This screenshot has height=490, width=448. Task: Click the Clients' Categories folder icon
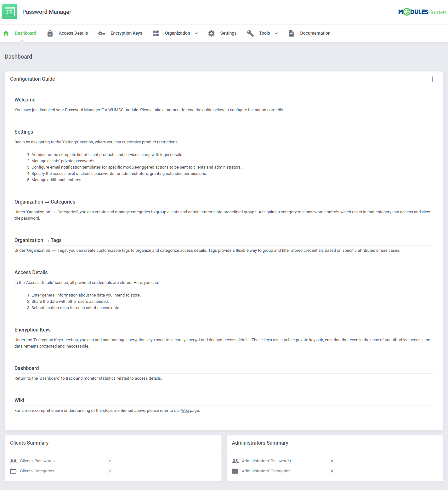tap(13, 471)
